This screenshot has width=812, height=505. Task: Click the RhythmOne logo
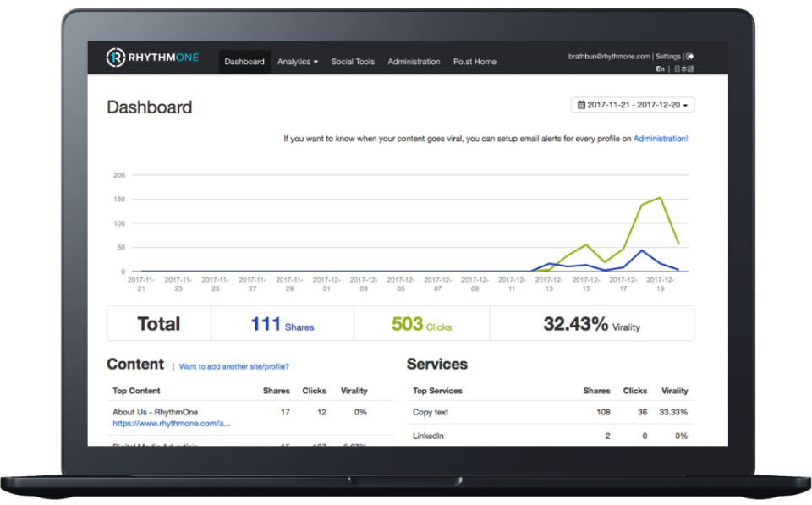pos(153,58)
